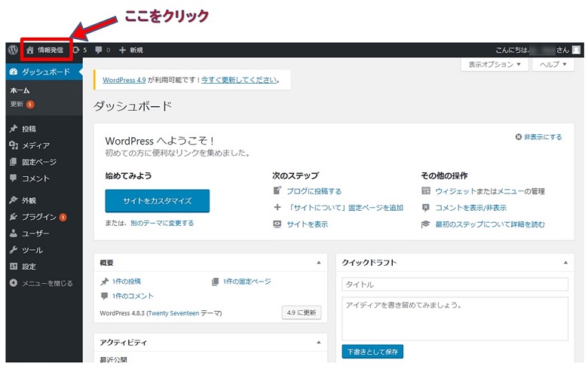The image size is (588, 372).
Task: Click the メディア icon in sidebar
Action: 14,145
